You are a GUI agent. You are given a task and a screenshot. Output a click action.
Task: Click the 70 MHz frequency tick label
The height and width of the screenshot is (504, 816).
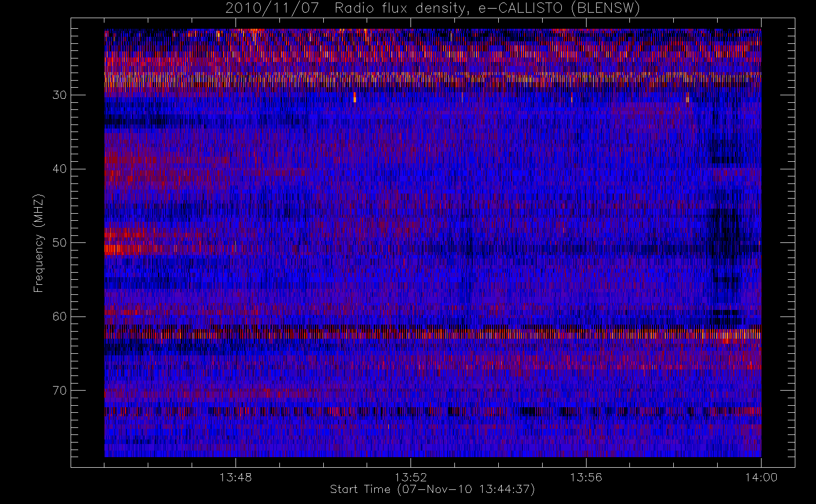(x=59, y=391)
